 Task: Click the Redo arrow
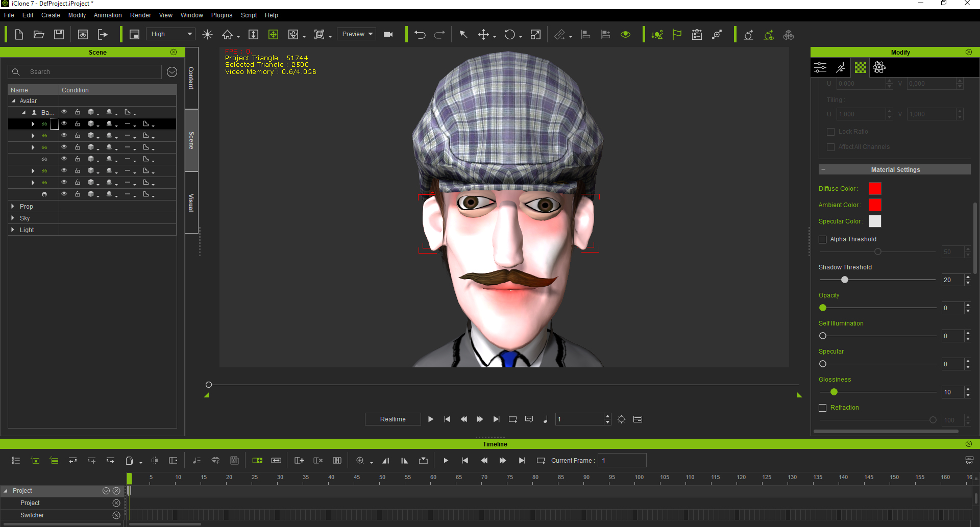pos(439,35)
